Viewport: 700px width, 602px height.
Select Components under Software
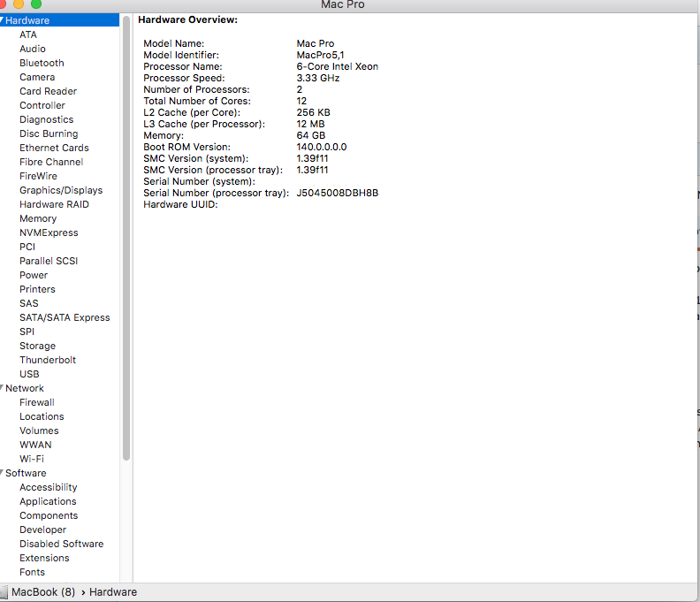click(49, 515)
